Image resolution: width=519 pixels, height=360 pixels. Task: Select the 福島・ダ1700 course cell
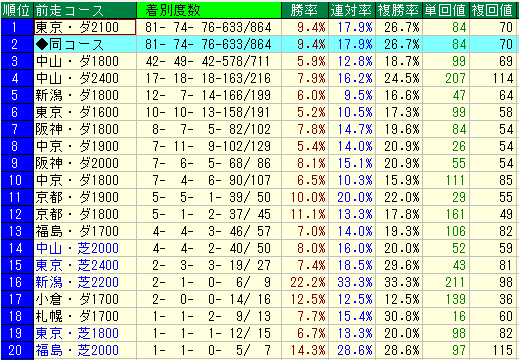85,231
